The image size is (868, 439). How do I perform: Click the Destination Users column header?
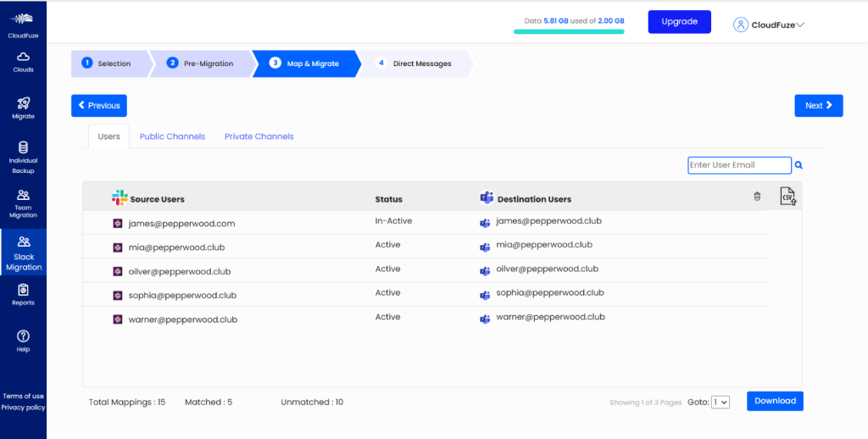pos(534,199)
